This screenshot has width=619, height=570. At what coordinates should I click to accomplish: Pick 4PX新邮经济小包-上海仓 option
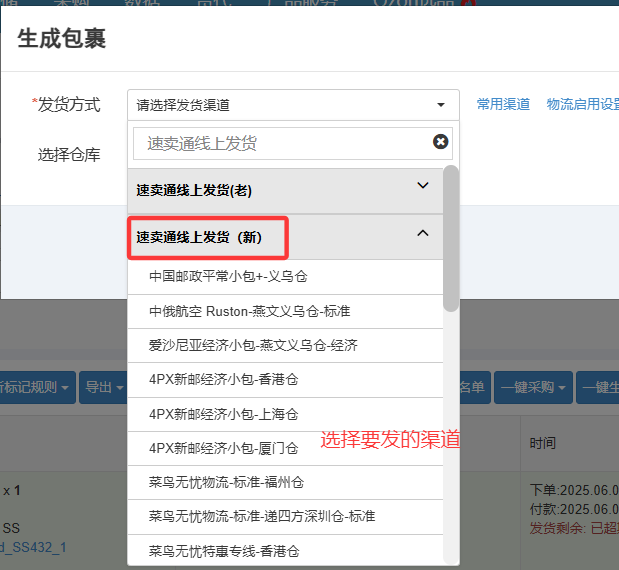tap(285, 414)
